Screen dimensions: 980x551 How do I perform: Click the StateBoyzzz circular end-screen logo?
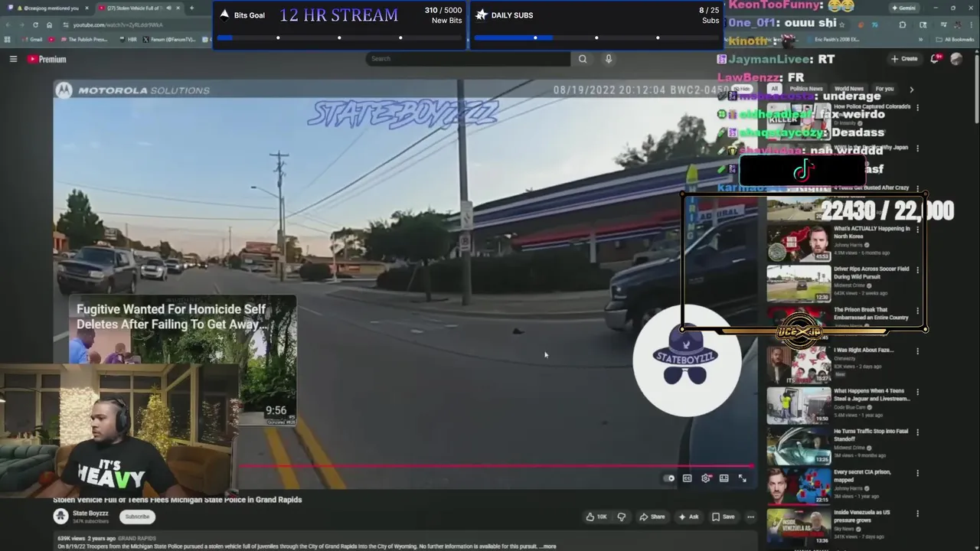(x=687, y=360)
